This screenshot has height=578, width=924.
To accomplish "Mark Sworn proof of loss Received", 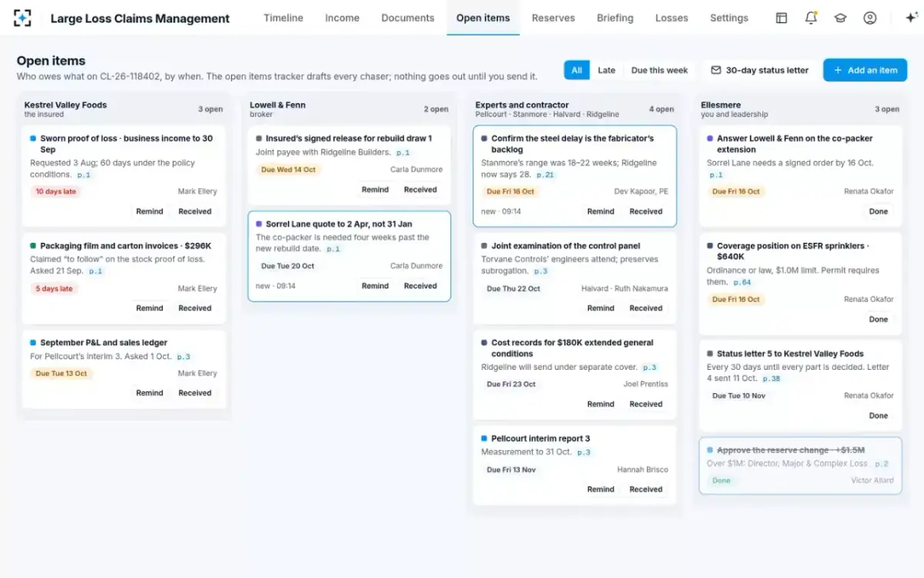I will pos(195,211).
